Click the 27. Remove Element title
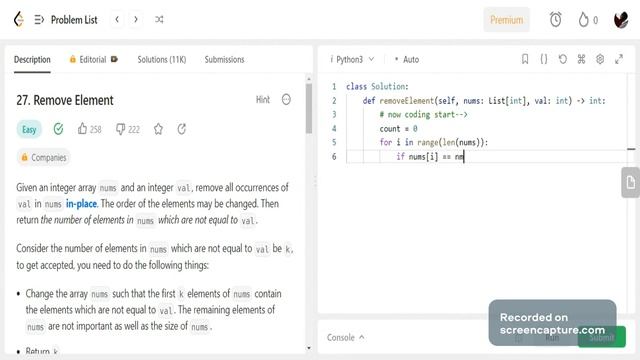 [x=65, y=100]
